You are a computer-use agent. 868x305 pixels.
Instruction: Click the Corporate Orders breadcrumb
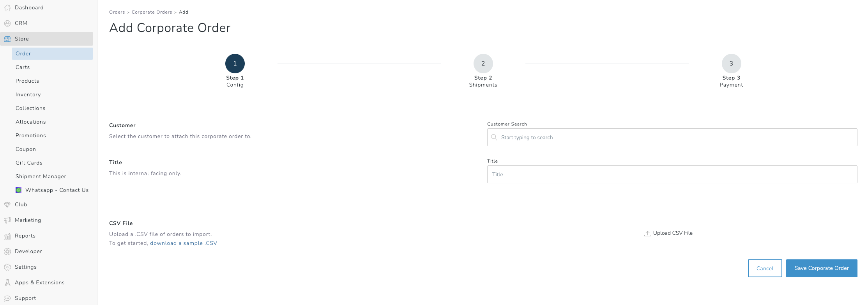click(152, 12)
